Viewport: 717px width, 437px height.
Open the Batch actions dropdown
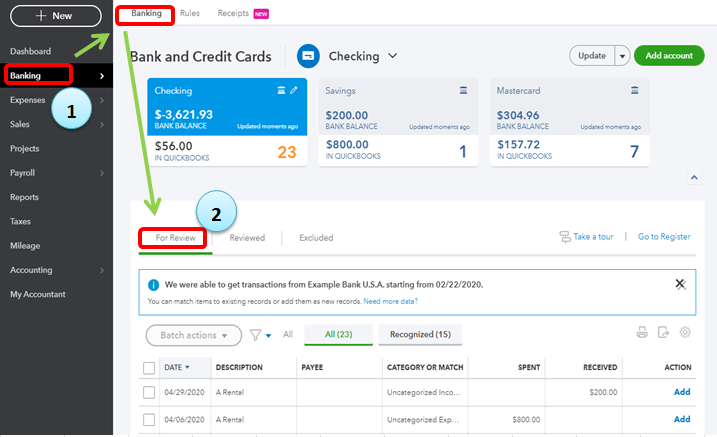[193, 335]
